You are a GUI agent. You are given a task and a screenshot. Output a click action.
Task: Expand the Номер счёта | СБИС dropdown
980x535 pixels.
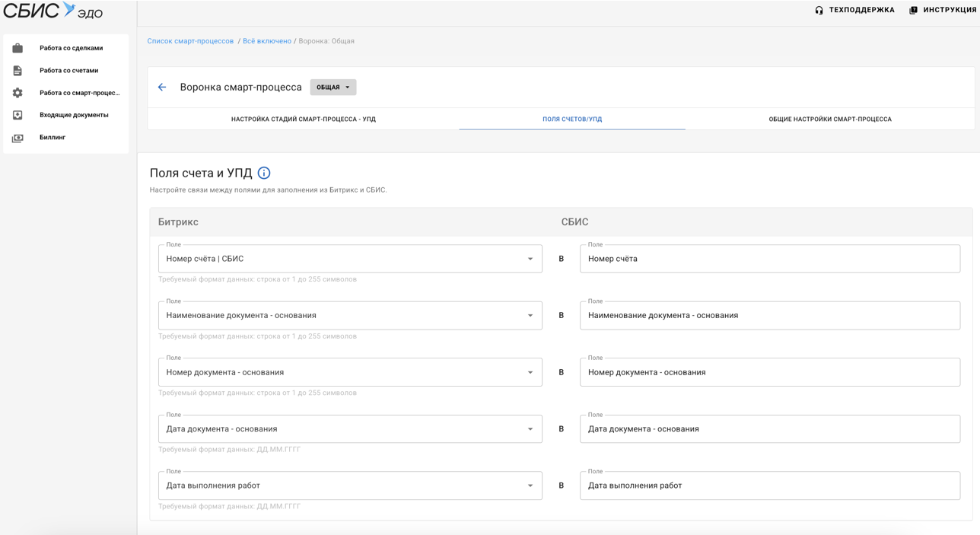pyautogui.click(x=530, y=259)
